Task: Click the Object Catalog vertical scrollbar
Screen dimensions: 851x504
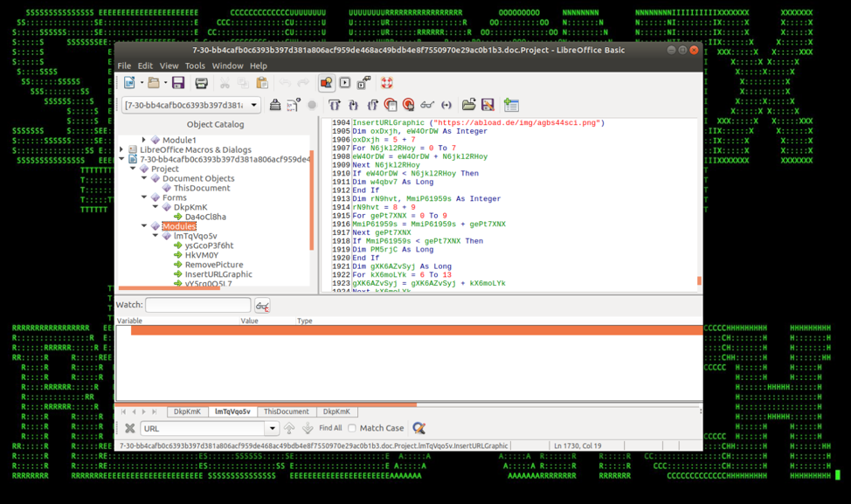Action: tap(312, 201)
